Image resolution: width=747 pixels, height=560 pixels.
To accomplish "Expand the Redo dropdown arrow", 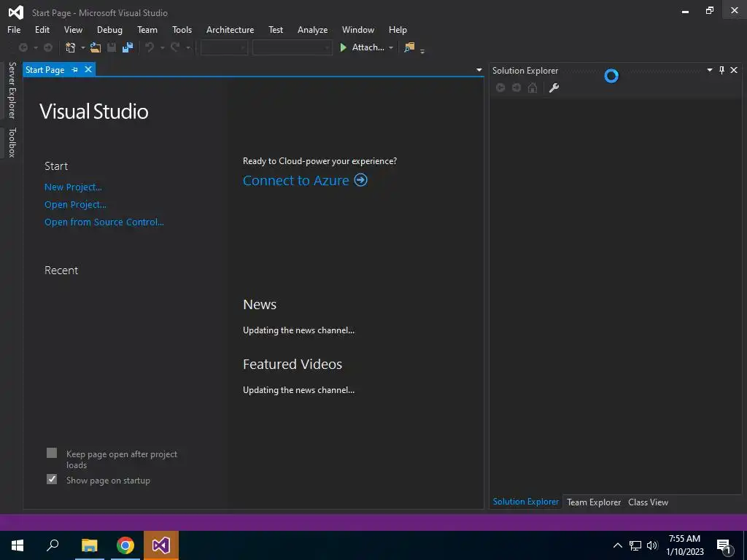I will coord(188,47).
